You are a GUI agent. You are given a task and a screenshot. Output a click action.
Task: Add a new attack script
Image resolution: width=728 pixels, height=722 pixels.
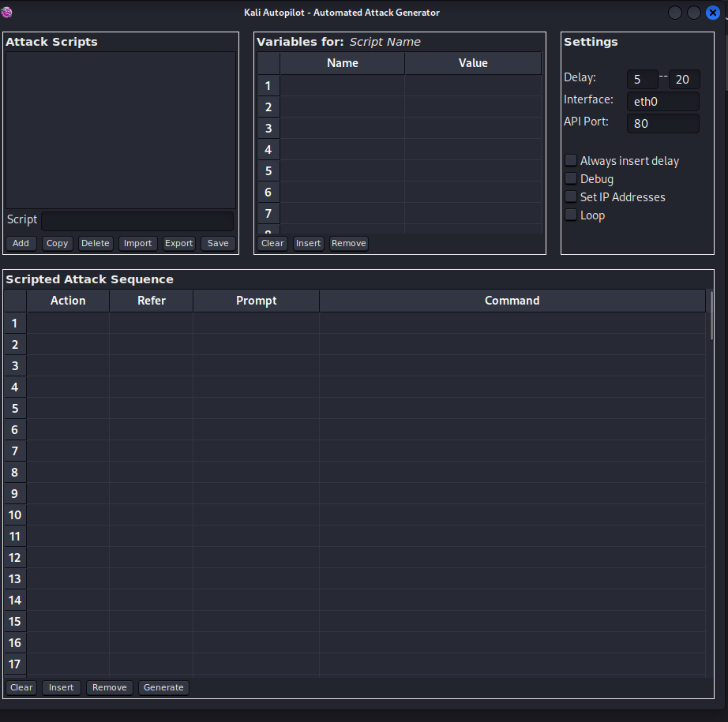pyautogui.click(x=21, y=243)
